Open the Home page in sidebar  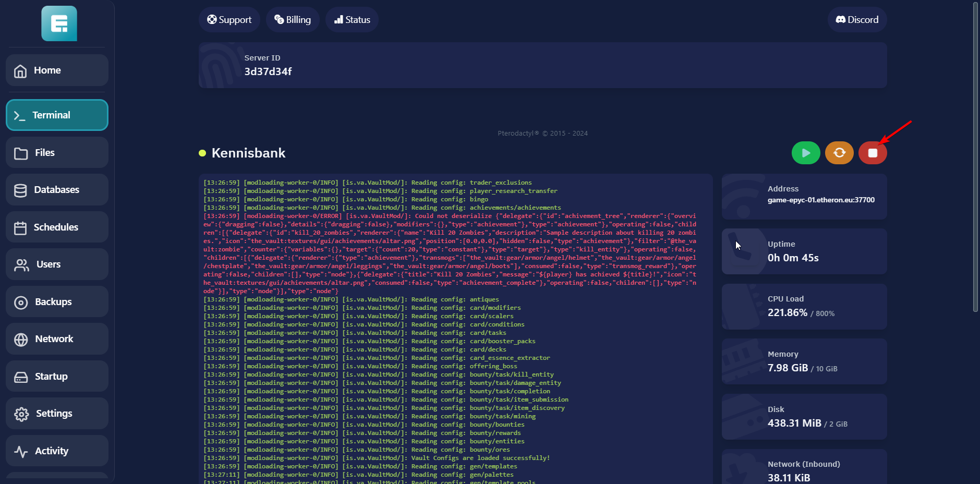point(57,70)
